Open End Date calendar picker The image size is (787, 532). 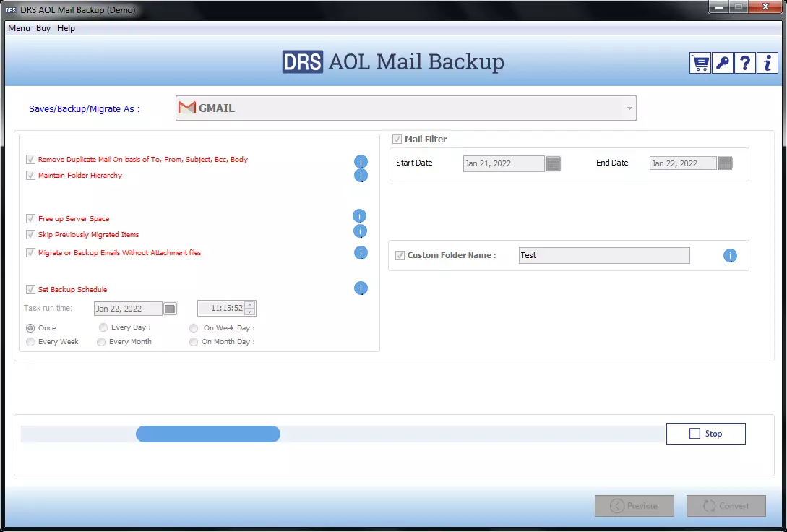pos(726,163)
